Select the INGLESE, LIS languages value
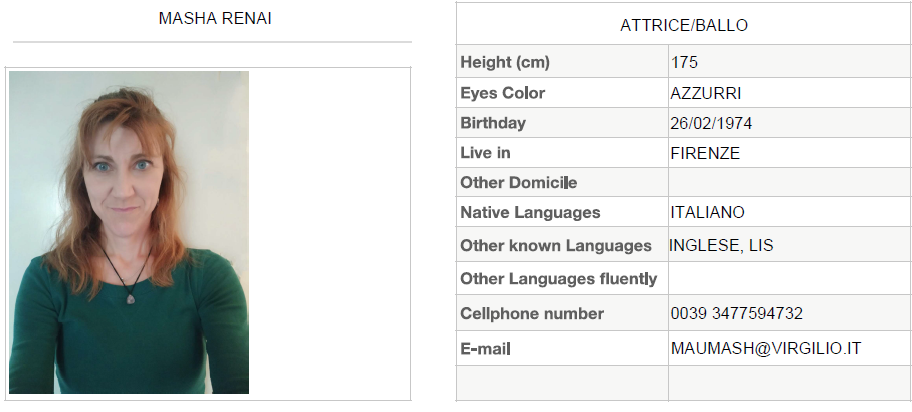The height and width of the screenshot is (412, 912). [721, 246]
